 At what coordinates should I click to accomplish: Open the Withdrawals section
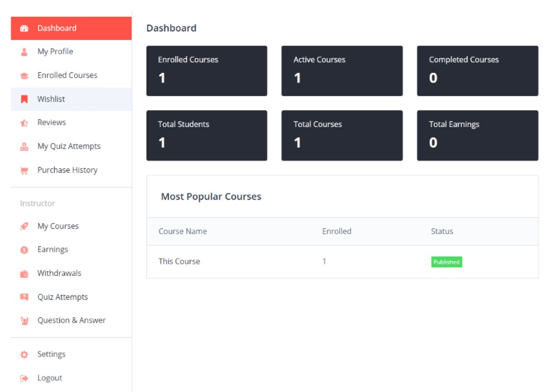(x=59, y=273)
